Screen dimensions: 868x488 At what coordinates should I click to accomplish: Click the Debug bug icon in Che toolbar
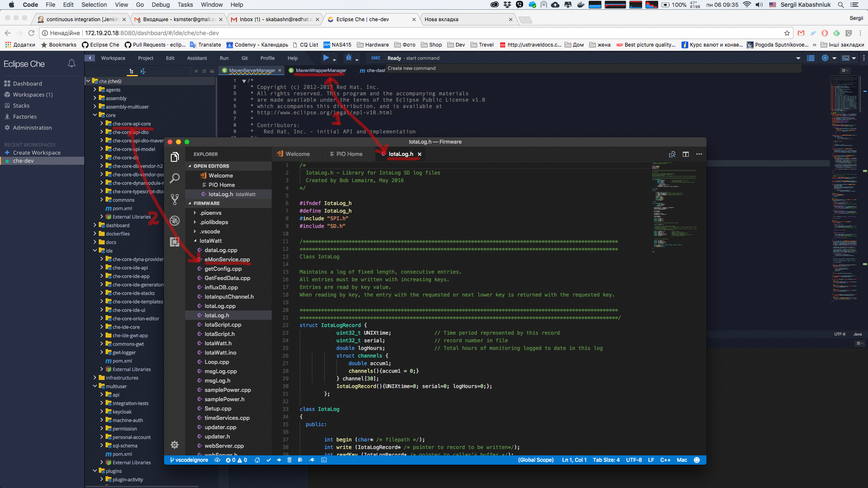pyautogui.click(x=349, y=58)
